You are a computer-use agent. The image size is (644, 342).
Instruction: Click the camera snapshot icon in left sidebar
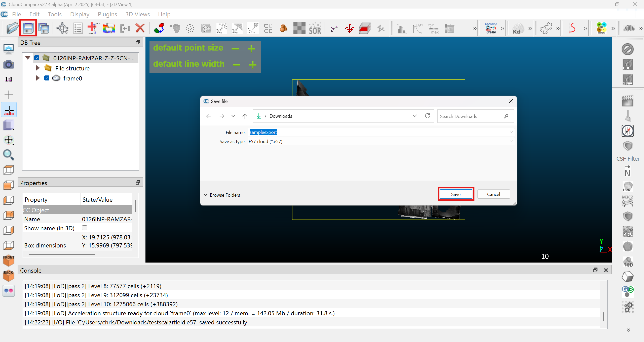9,65
